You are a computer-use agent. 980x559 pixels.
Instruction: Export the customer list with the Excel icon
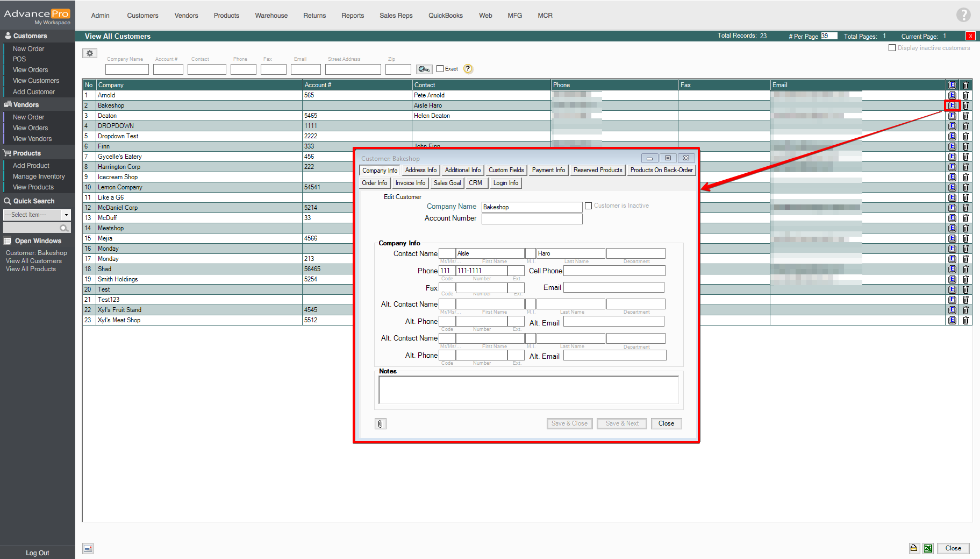tap(928, 548)
